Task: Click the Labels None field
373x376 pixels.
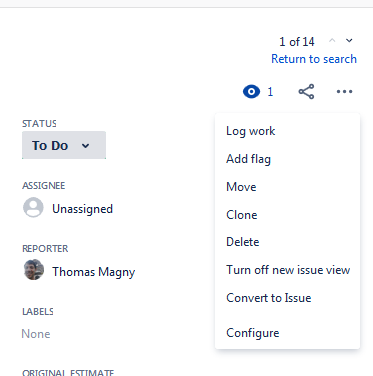Action: 36,334
